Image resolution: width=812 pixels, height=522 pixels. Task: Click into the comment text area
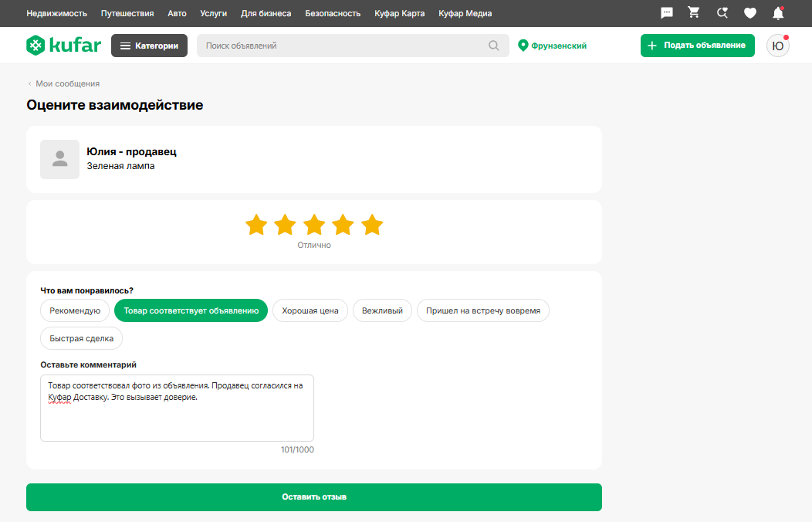click(x=177, y=408)
